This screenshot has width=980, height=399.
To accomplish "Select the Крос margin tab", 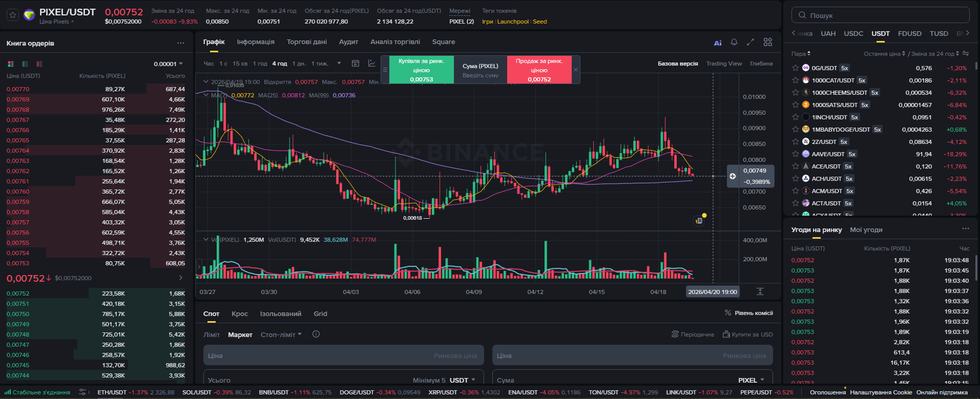I will coord(240,313).
